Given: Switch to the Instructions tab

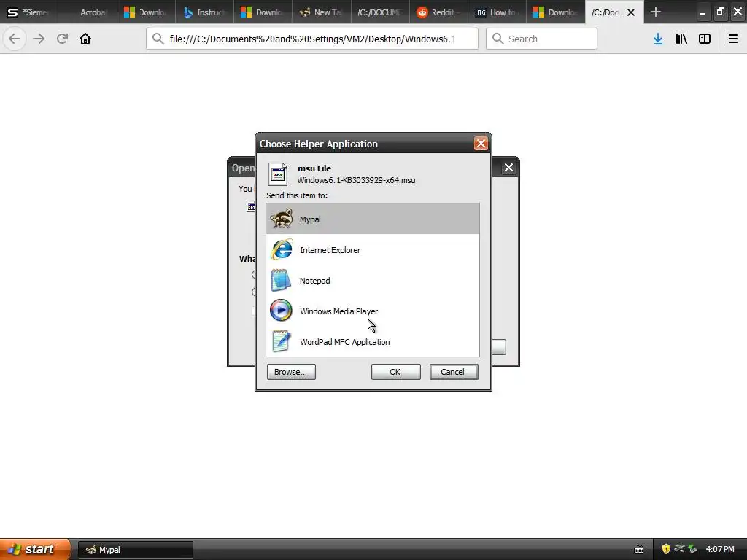Looking at the screenshot, I should tap(204, 12).
